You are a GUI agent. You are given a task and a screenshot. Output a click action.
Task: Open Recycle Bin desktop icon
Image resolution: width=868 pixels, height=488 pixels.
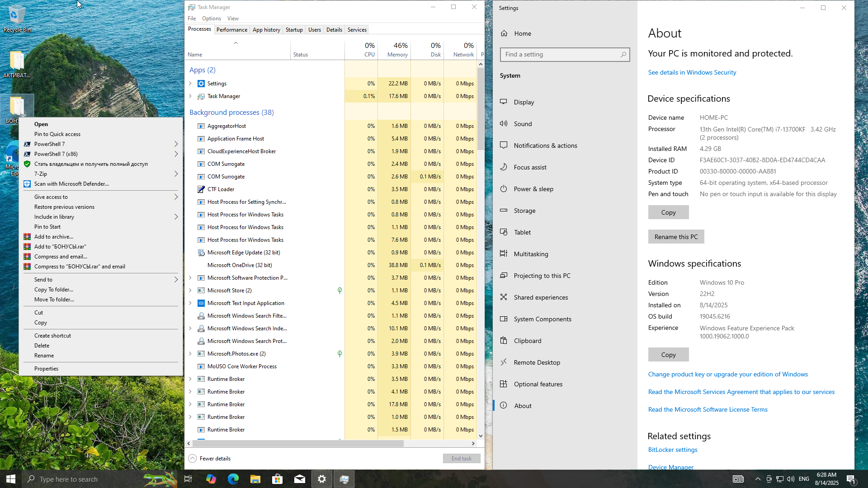pyautogui.click(x=17, y=19)
